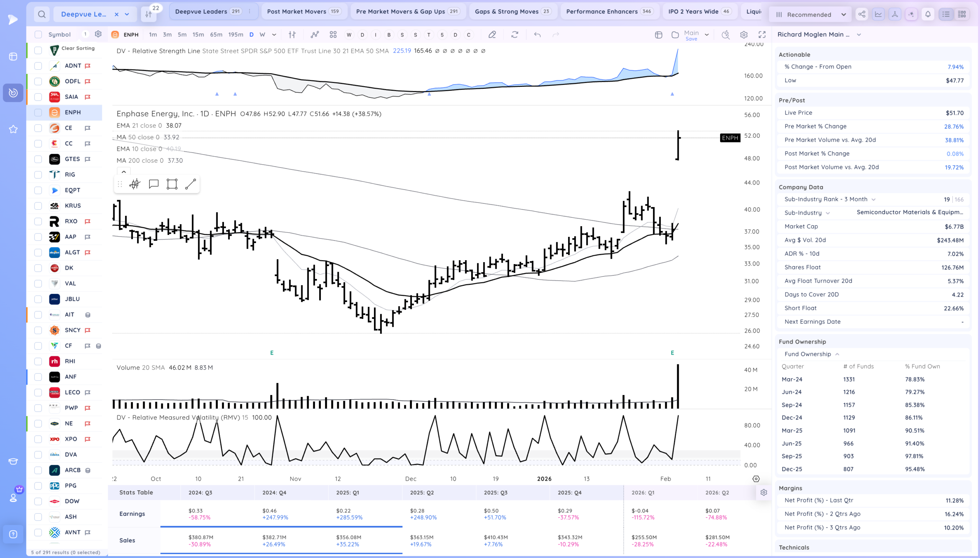Expand the Richard Moglen Main panel dropdown

[x=859, y=35]
